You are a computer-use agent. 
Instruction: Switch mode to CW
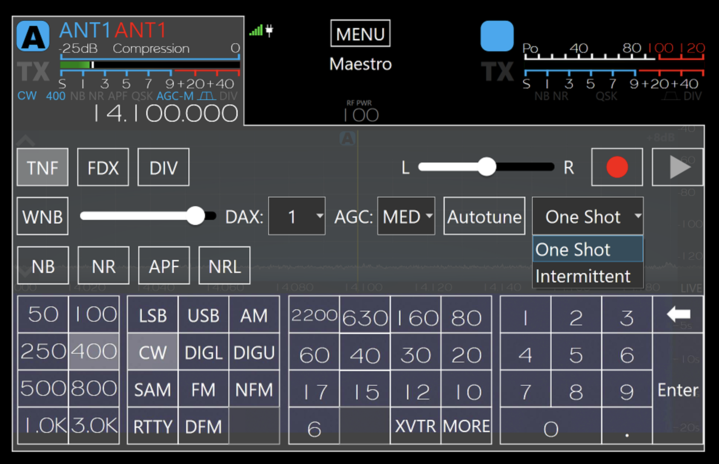point(153,352)
